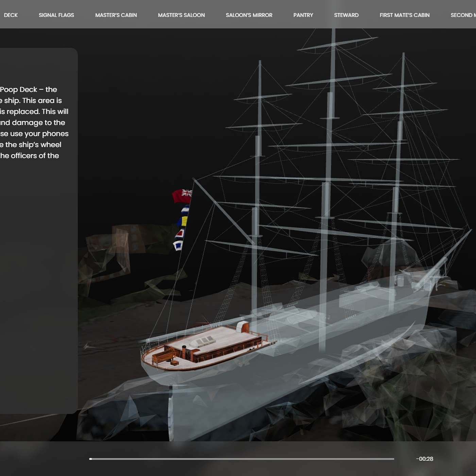The height and width of the screenshot is (476, 476).
Task: Open the MASTER'S CABIN tab
Action: pos(116,15)
